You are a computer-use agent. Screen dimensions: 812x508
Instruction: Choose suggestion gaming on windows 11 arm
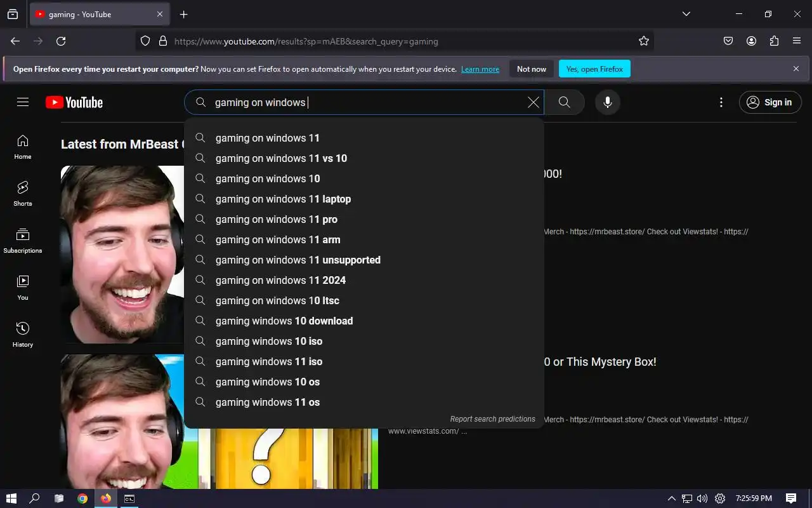(364, 239)
